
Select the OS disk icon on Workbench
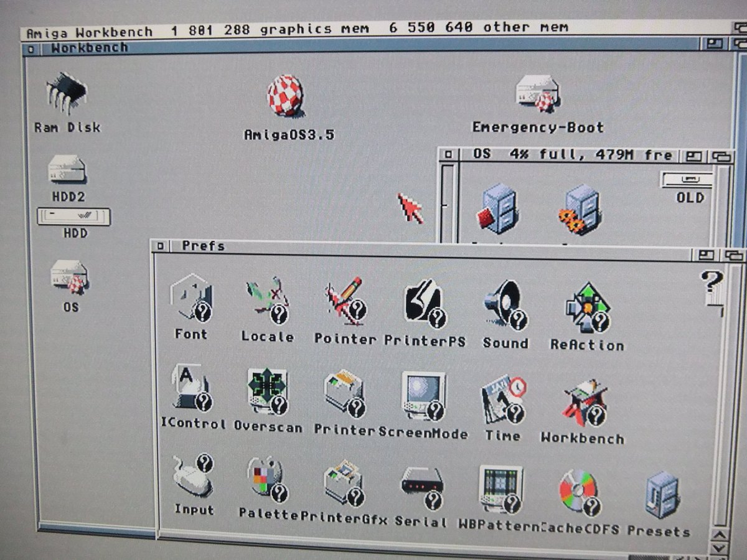69,278
